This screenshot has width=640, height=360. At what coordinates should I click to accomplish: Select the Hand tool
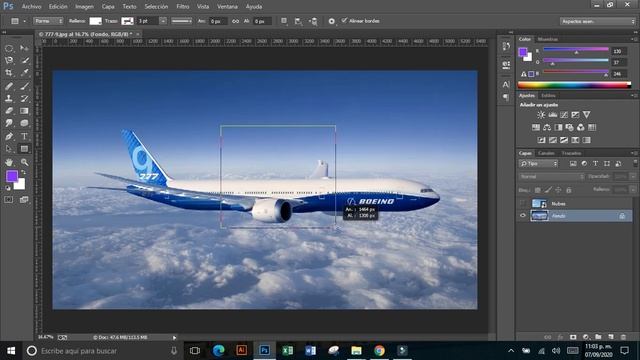(9, 162)
